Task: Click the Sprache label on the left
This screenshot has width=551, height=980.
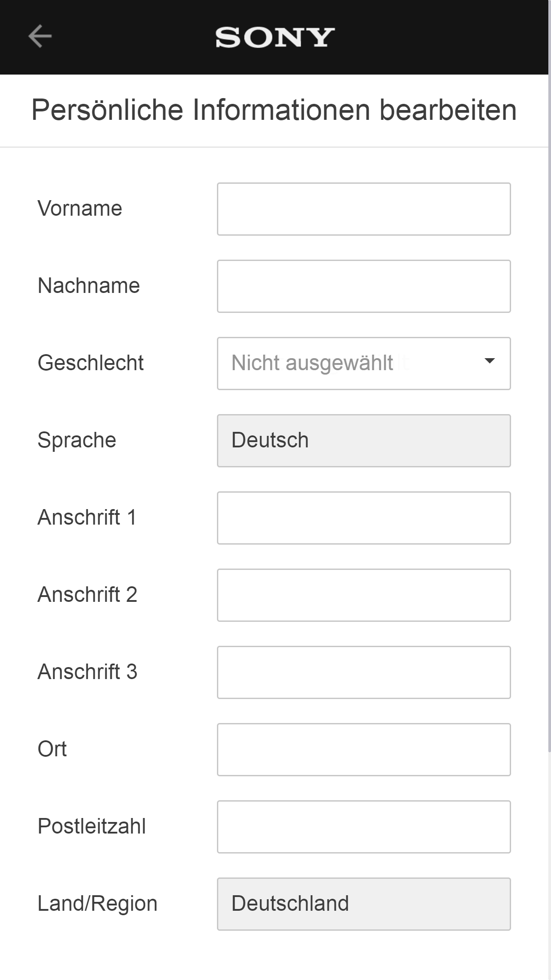Action: (76, 440)
